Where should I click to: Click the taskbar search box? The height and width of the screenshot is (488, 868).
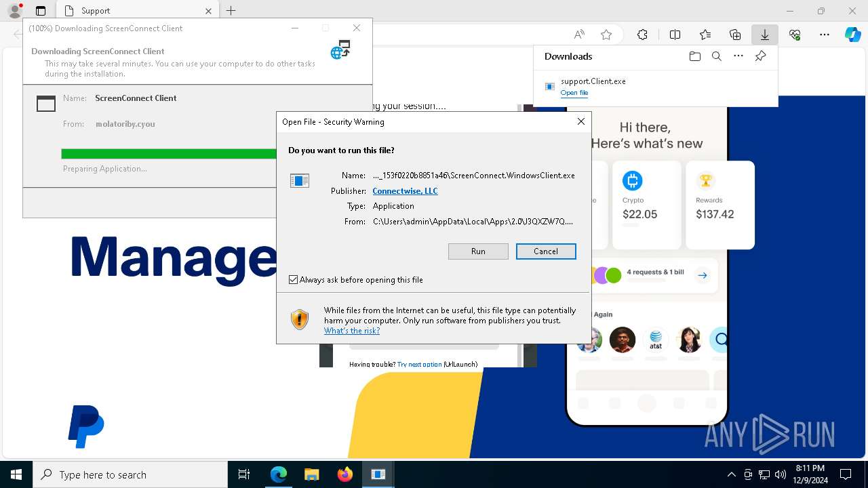click(130, 474)
